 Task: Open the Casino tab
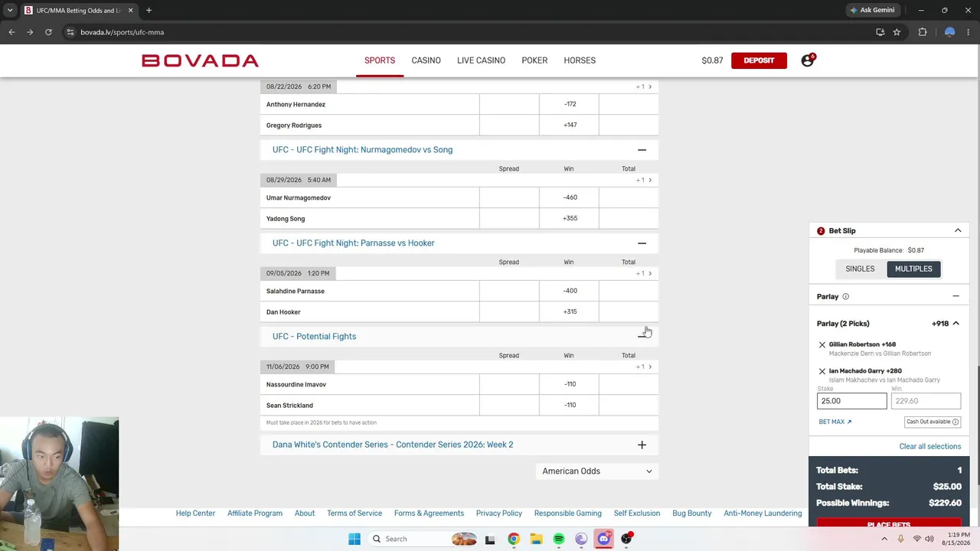(426, 60)
